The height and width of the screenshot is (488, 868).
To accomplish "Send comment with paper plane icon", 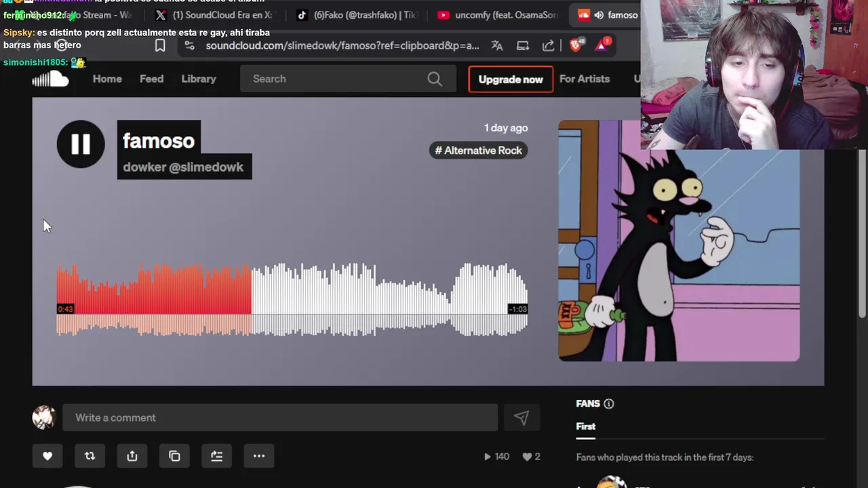I will click(521, 418).
